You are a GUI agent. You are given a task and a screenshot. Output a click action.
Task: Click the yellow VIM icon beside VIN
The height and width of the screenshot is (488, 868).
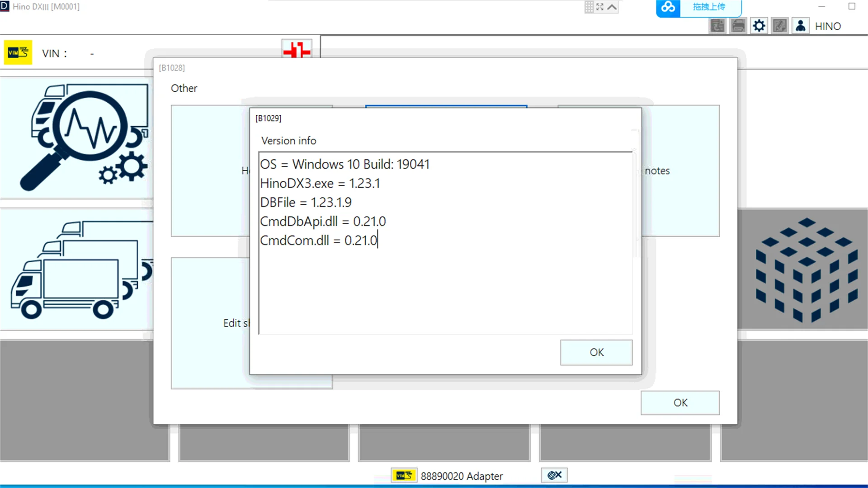pyautogui.click(x=18, y=52)
